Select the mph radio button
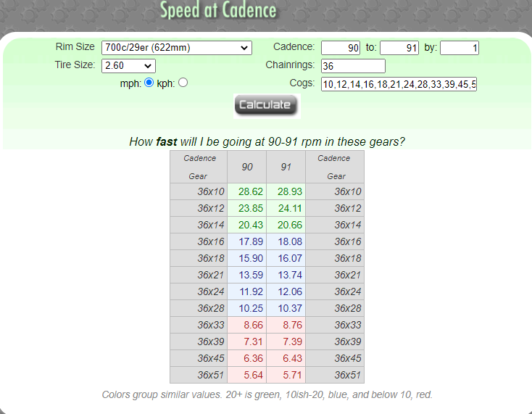This screenshot has height=414, width=532. (x=149, y=83)
